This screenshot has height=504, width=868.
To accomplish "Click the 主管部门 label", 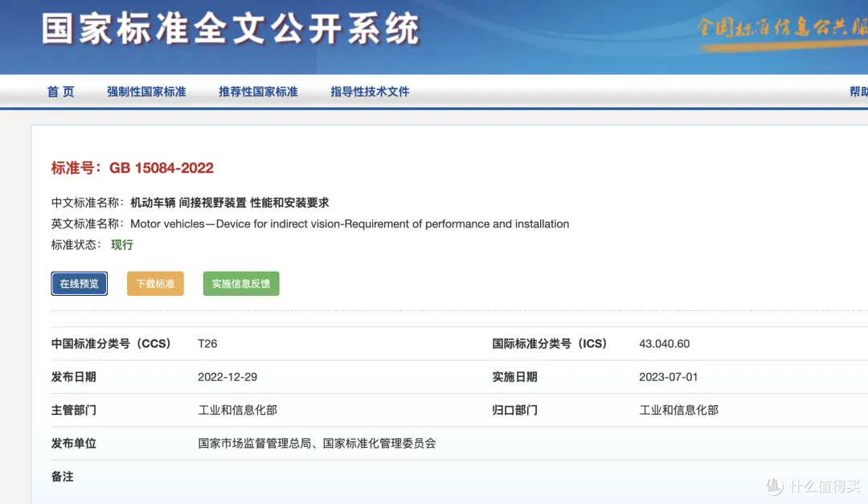I will tap(74, 411).
